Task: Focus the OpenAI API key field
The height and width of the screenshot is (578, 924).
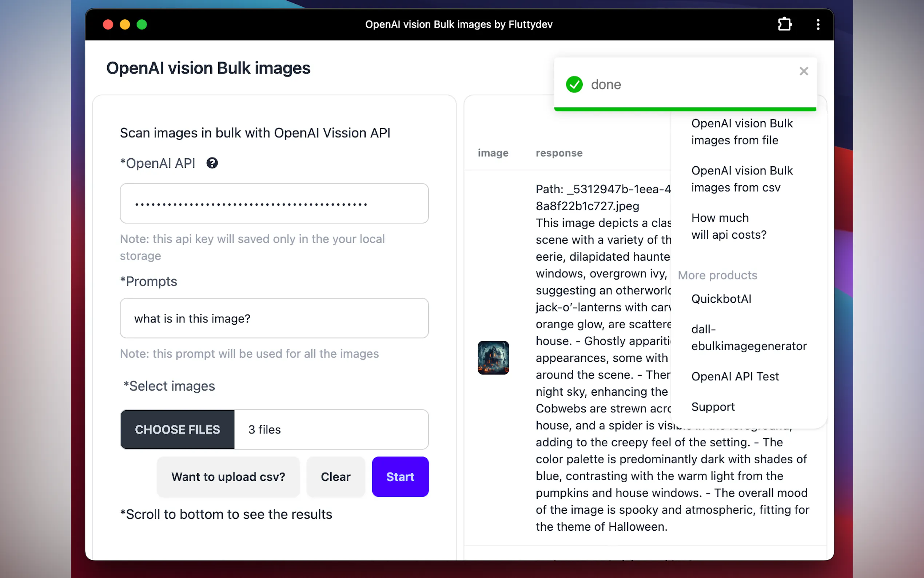Action: pyautogui.click(x=274, y=203)
